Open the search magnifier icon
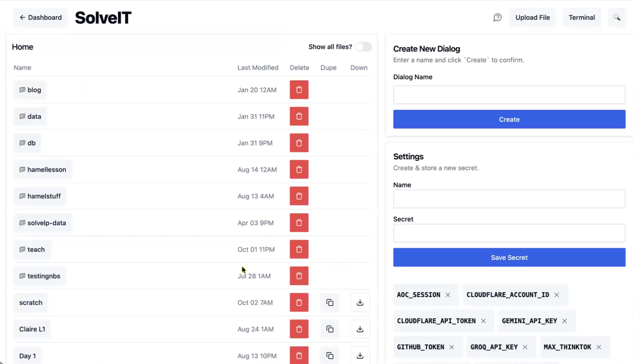This screenshot has width=633, height=364. click(x=617, y=18)
